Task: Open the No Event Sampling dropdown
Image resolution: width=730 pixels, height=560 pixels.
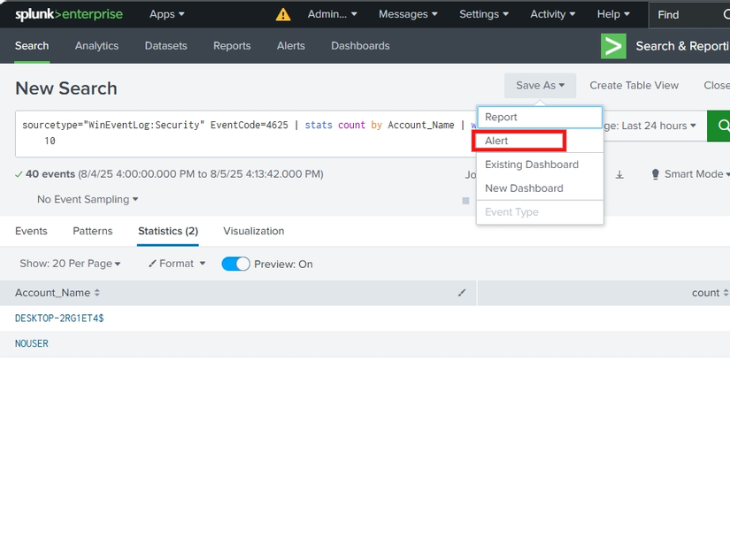Action: [88, 199]
